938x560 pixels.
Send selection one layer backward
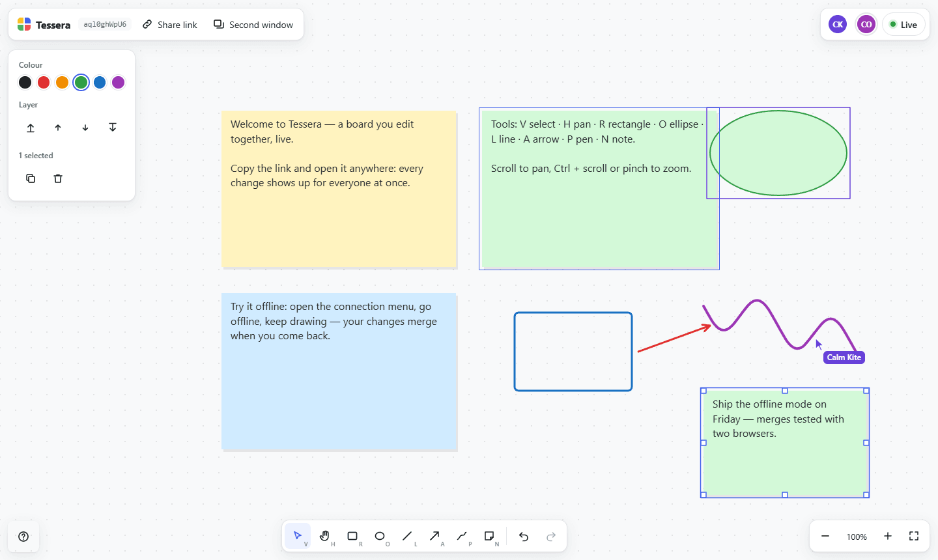[85, 128]
